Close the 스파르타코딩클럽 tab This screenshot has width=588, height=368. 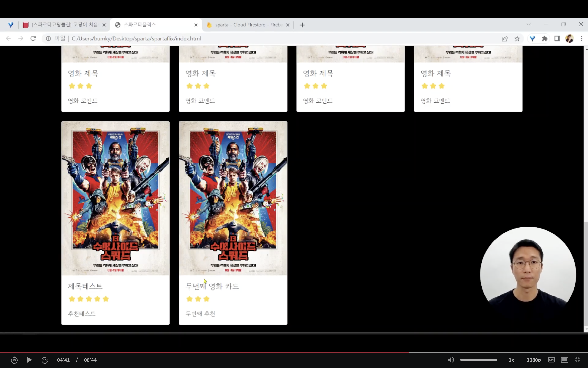104,25
